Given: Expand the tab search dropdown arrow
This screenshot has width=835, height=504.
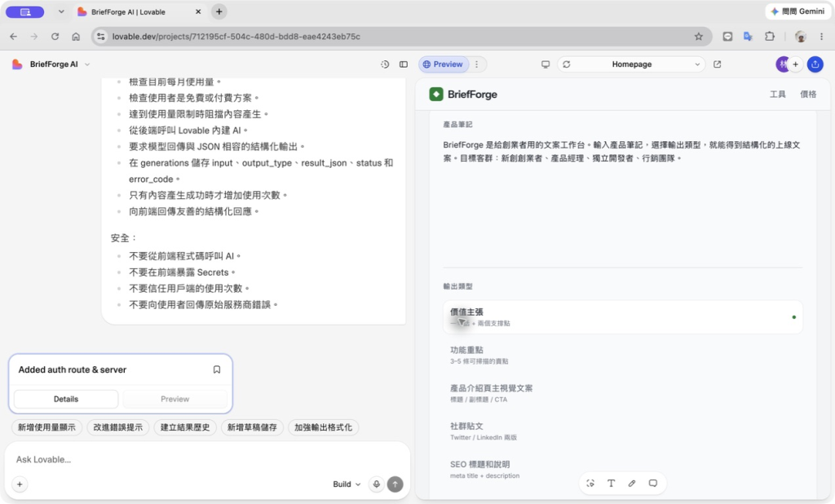Looking at the screenshot, I should click(x=61, y=11).
